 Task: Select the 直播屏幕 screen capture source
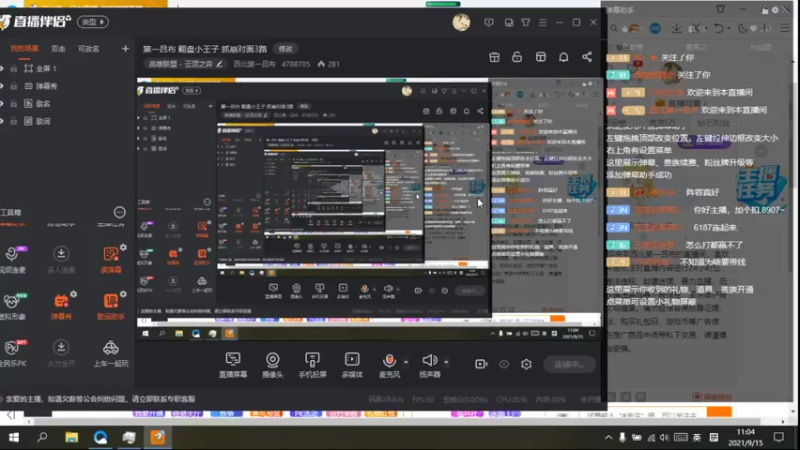tap(233, 365)
